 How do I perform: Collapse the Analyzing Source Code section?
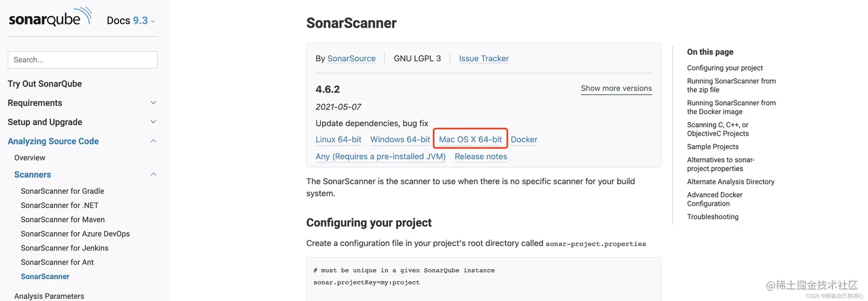(x=153, y=141)
